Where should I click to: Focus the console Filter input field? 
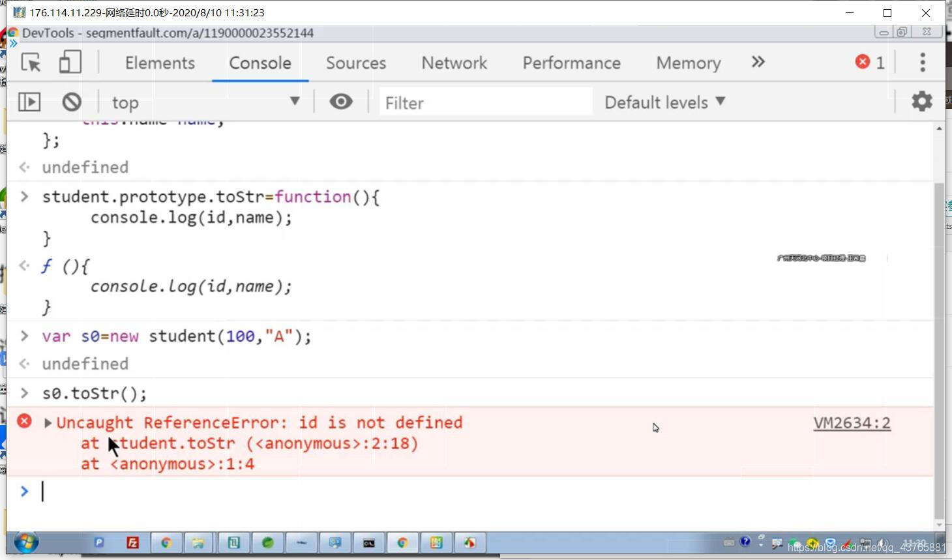coord(486,102)
